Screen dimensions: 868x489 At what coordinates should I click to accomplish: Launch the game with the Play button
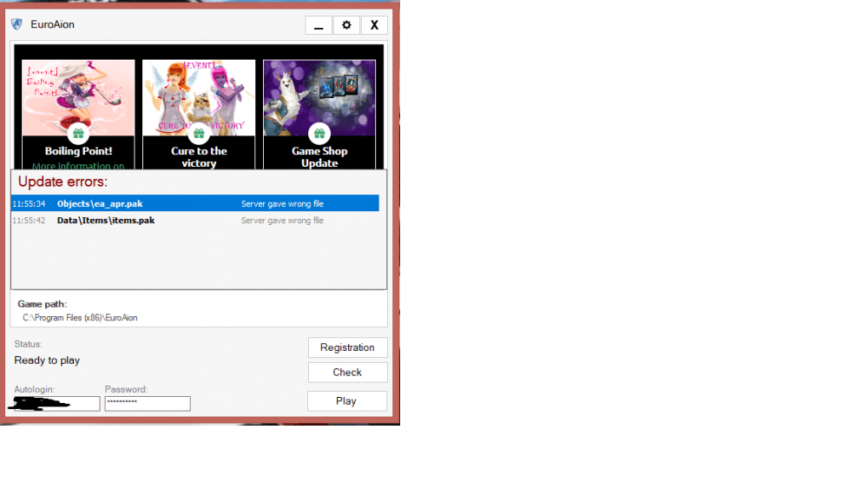(x=346, y=400)
